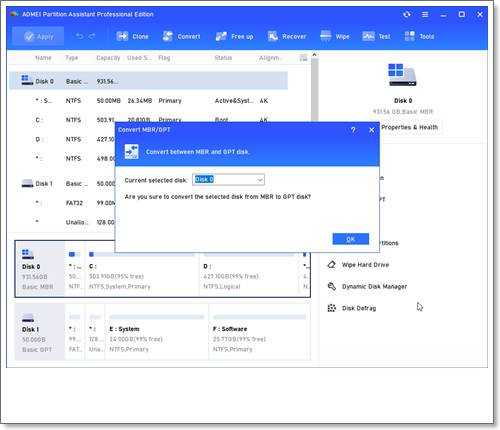
Task: Select the C: NTFS partition row
Action: [x=148, y=120]
